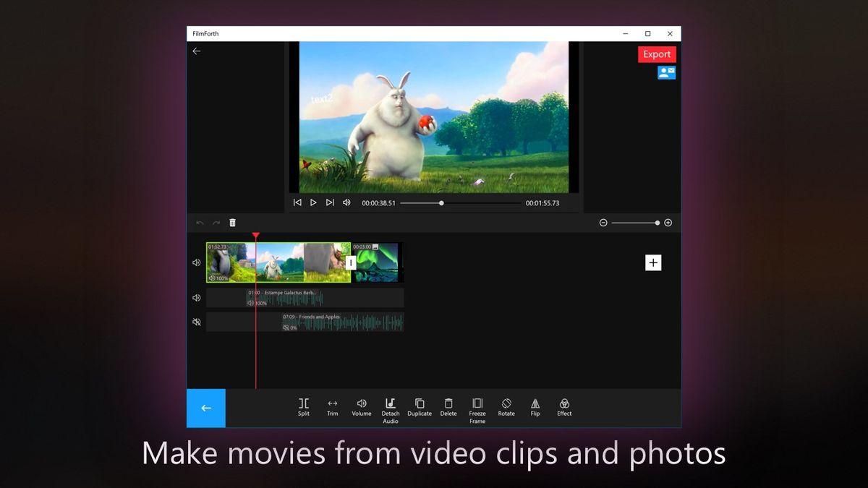
Task: Click the red playhead marker
Action: pyautogui.click(x=255, y=236)
